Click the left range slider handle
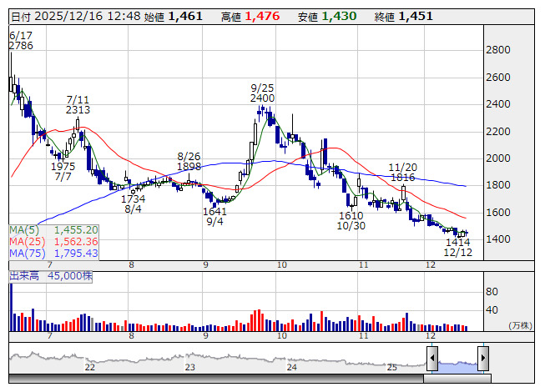545x392 pixels. click(x=432, y=359)
